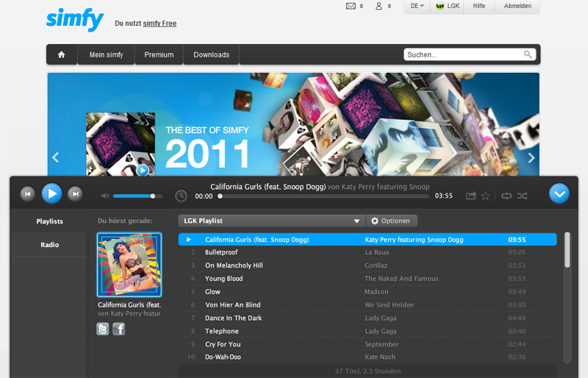Open the DE language dropdown
The height and width of the screenshot is (378, 588).
pos(417,6)
